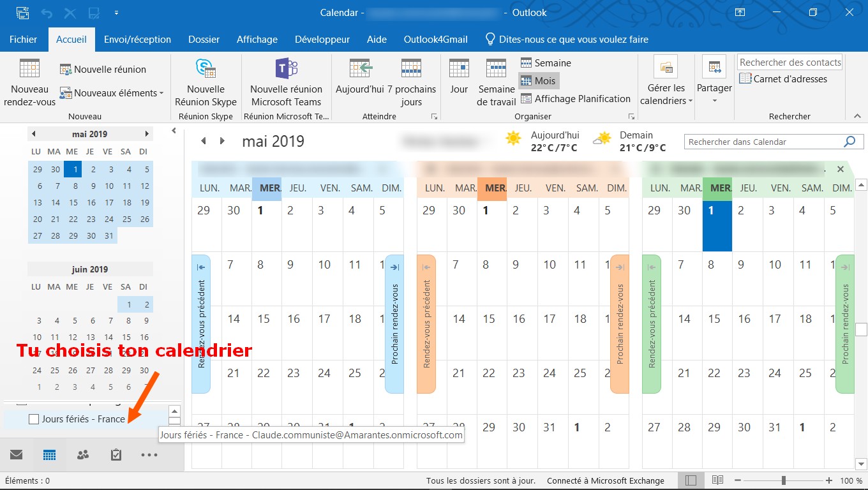Open Affichage Planification view
The width and height of the screenshot is (868, 490).
(576, 98)
